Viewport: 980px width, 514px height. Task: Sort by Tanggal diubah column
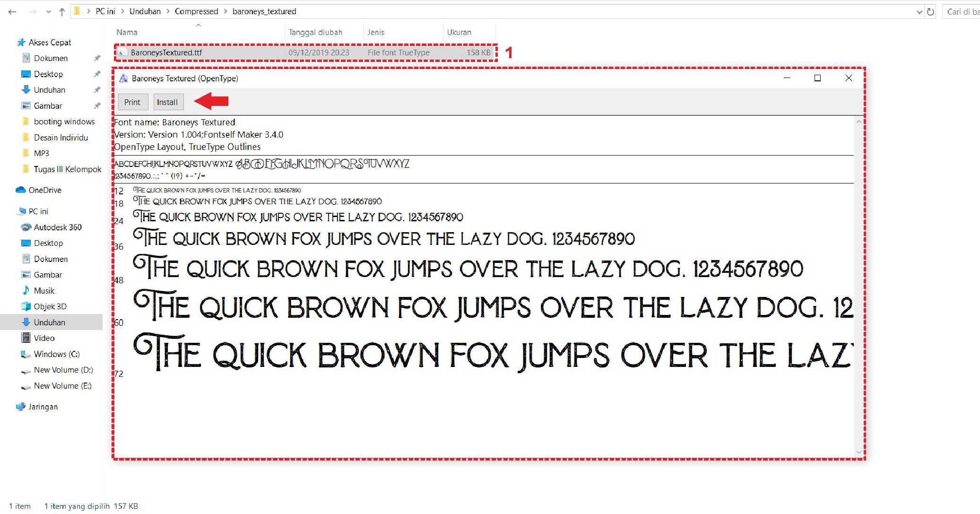(x=315, y=32)
